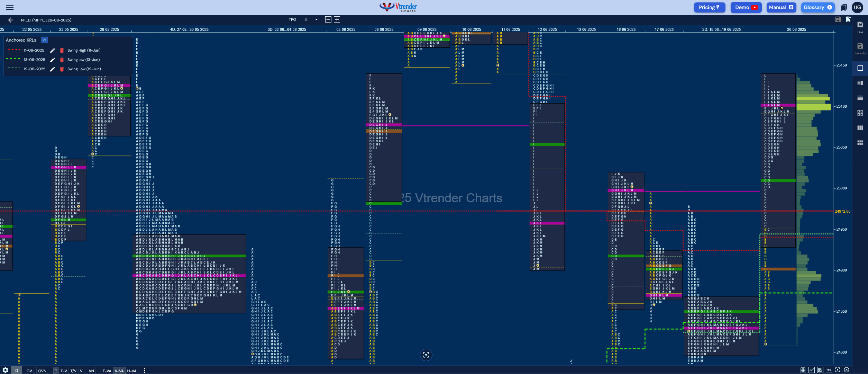
Task: Open the Glossary button
Action: [x=817, y=7]
